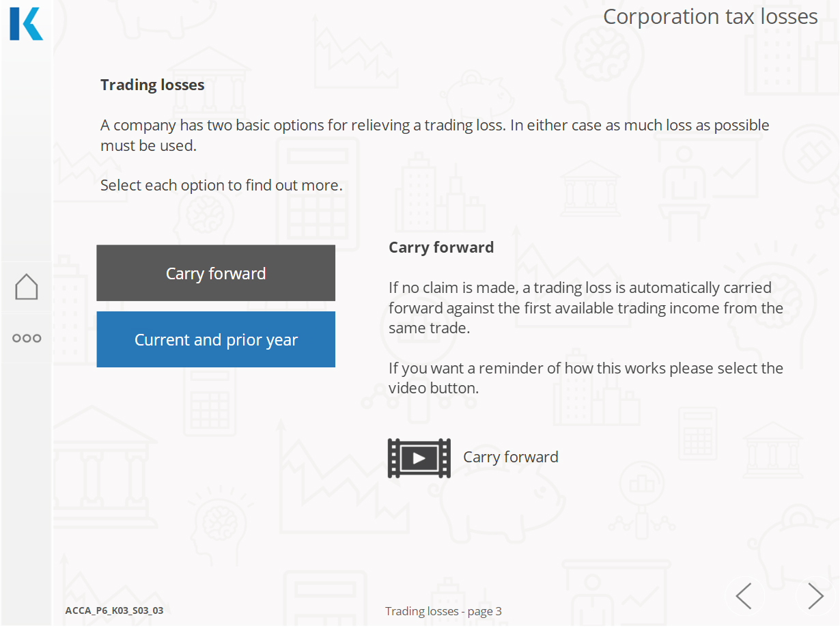Screen dimensions: 840x633
Task: Go to the next page arrow
Action: (815, 596)
